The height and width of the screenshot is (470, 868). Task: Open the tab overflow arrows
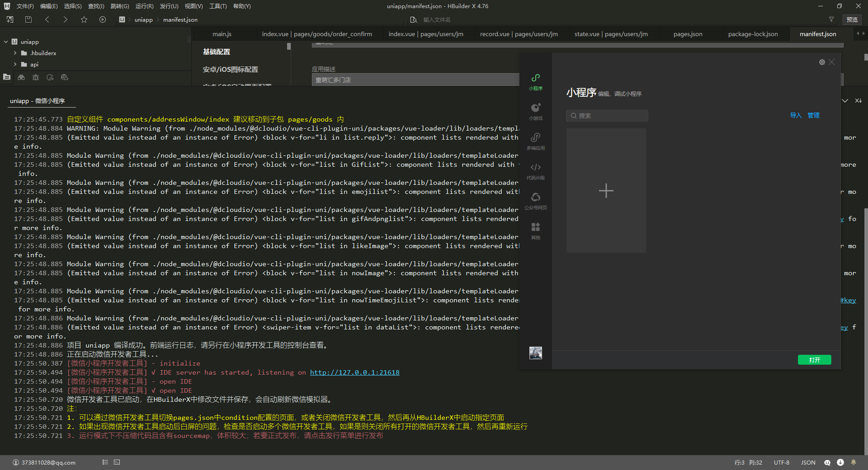pyautogui.click(x=860, y=33)
